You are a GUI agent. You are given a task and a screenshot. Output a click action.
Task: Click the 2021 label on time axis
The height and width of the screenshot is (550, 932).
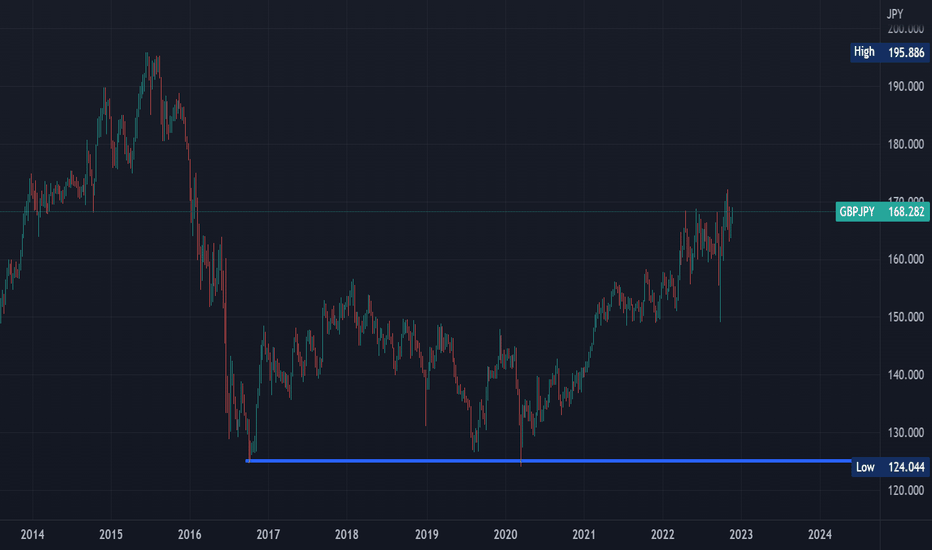point(584,535)
